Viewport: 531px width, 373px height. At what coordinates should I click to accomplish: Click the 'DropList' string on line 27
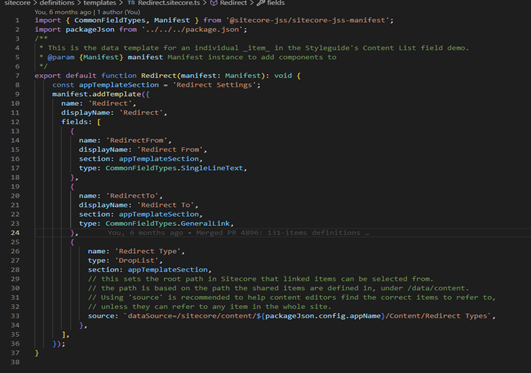137,261
